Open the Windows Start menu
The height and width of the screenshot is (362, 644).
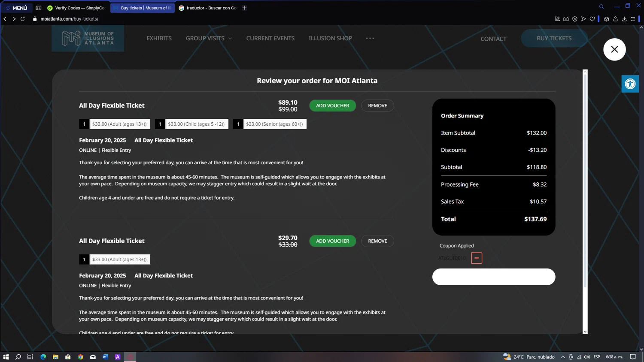tap(6, 357)
